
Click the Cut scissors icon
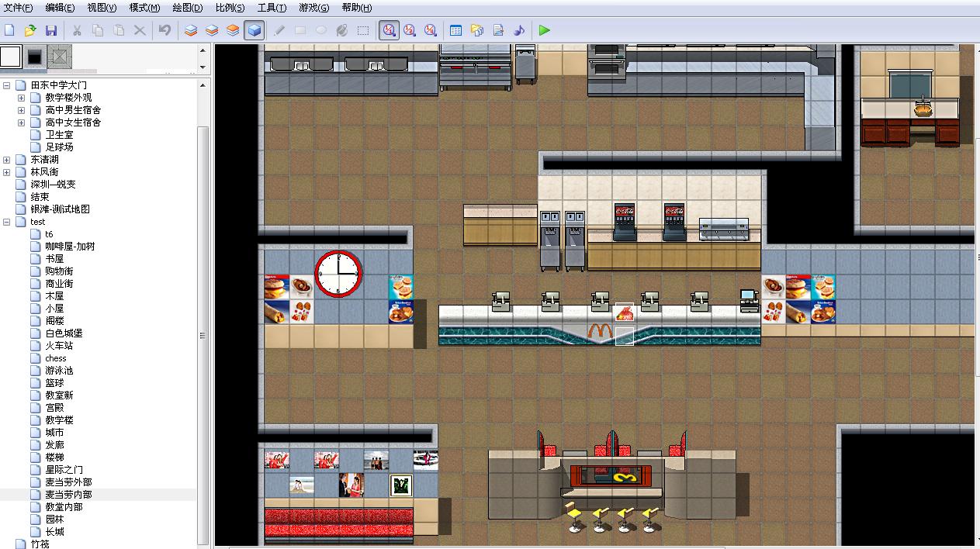coord(77,30)
